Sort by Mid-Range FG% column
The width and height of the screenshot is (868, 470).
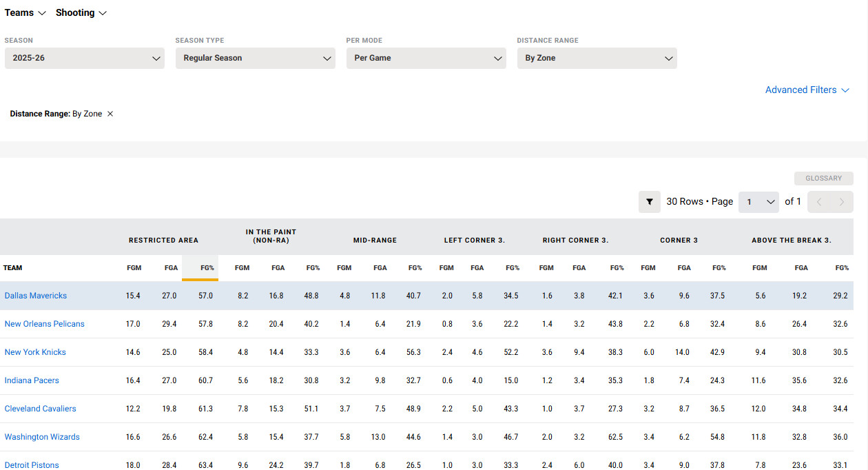tap(415, 268)
